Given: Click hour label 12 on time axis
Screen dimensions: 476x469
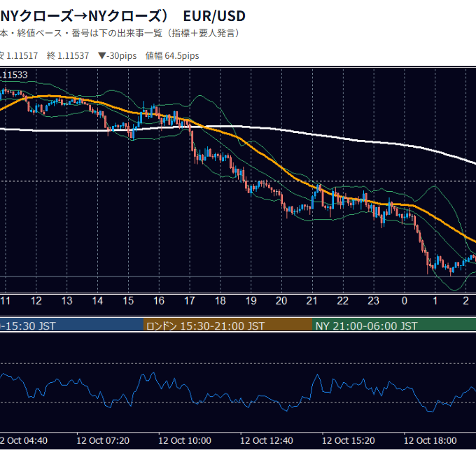Looking at the screenshot, I should tap(36, 301).
